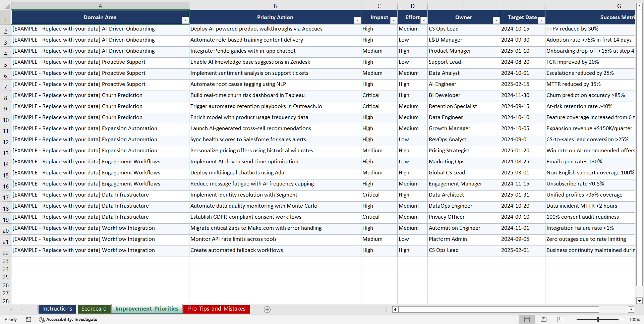This screenshot has height=324, width=644.
Task: Click the next sheet navigation arrow
Action: 21,309
